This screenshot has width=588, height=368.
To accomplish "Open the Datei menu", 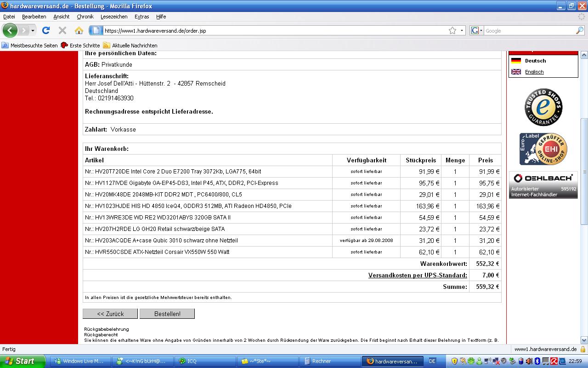I will (x=9, y=17).
